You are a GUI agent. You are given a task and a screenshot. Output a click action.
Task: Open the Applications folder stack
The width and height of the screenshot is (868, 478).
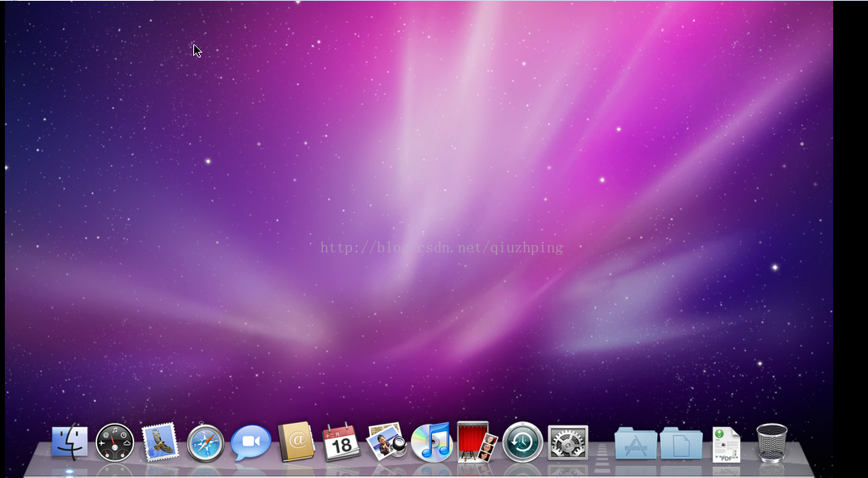coord(636,442)
